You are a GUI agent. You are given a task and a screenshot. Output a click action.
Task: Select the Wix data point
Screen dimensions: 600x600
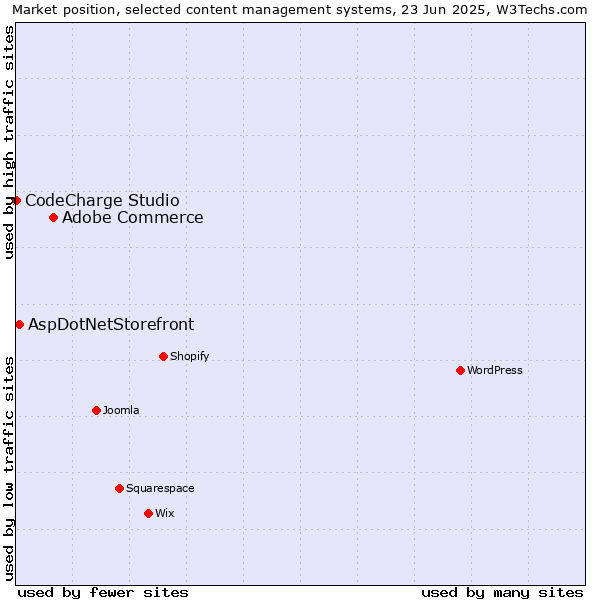[x=148, y=514]
